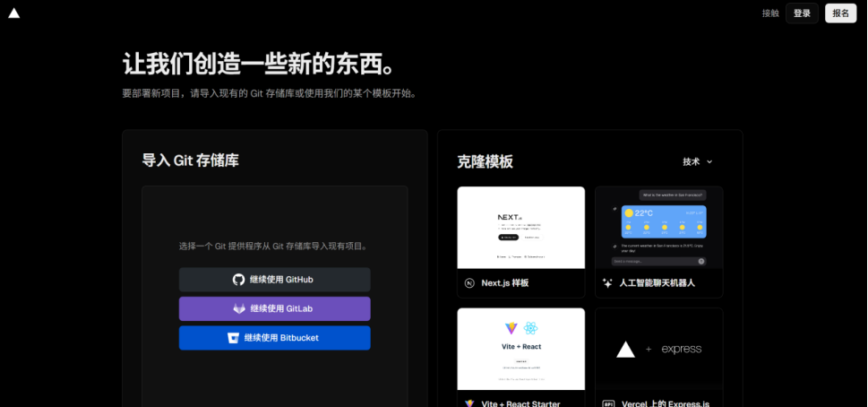Click the chevron next to 技术
868x407 pixels.
(x=709, y=161)
